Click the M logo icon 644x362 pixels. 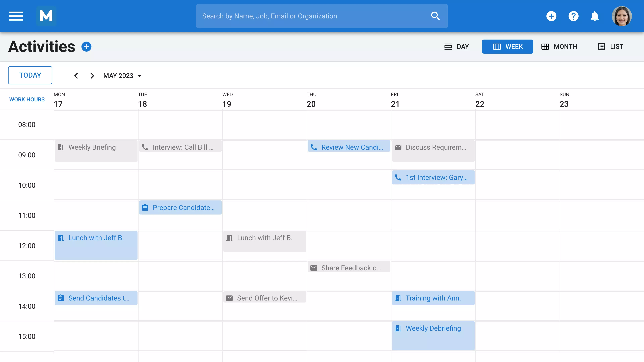(x=46, y=16)
